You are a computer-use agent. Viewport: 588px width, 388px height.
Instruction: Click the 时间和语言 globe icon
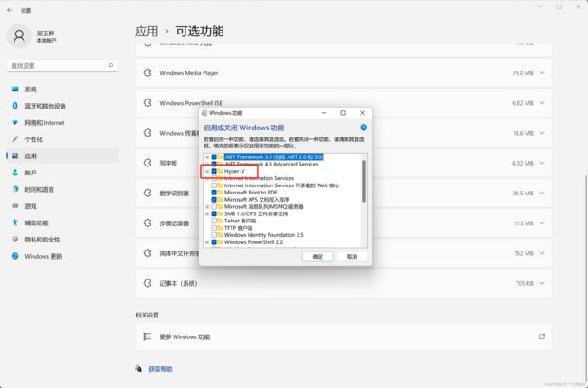point(15,189)
